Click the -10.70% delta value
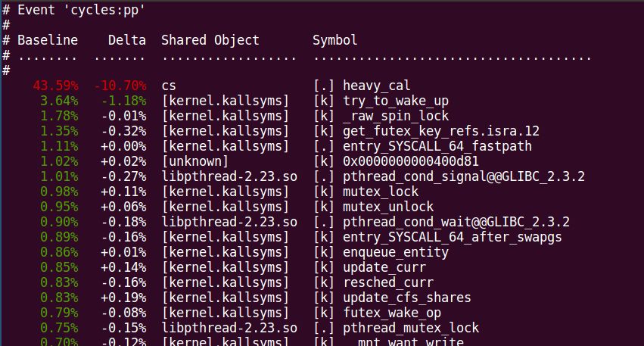The image size is (644, 346). point(120,86)
